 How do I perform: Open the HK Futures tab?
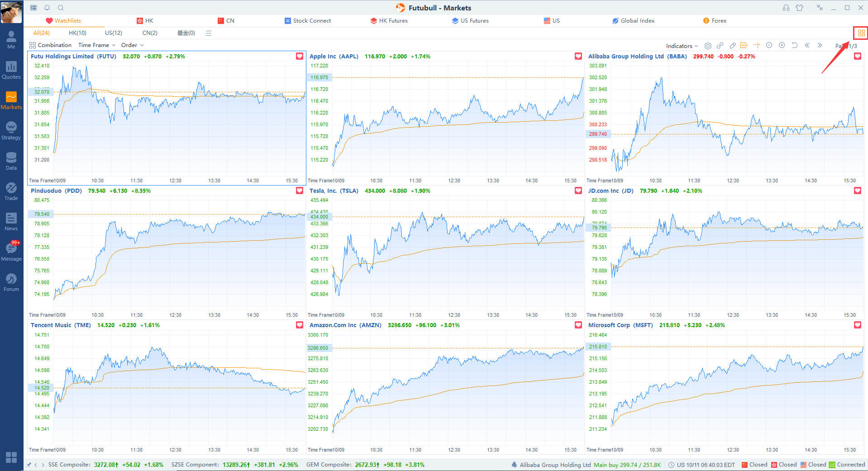click(389, 21)
